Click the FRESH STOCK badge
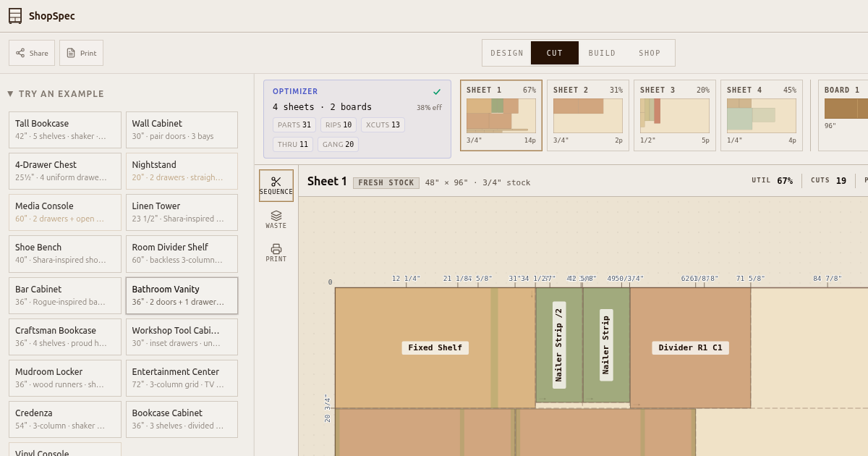 pyautogui.click(x=386, y=183)
